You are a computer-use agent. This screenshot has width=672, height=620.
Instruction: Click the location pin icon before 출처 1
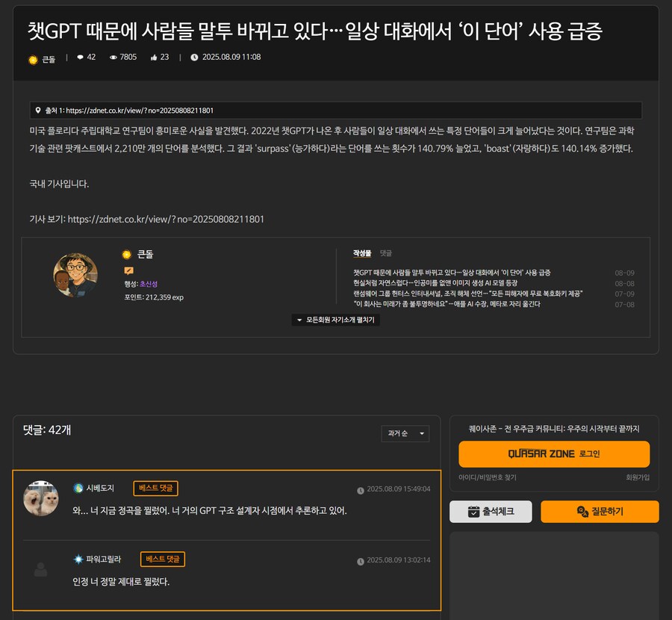(x=38, y=111)
